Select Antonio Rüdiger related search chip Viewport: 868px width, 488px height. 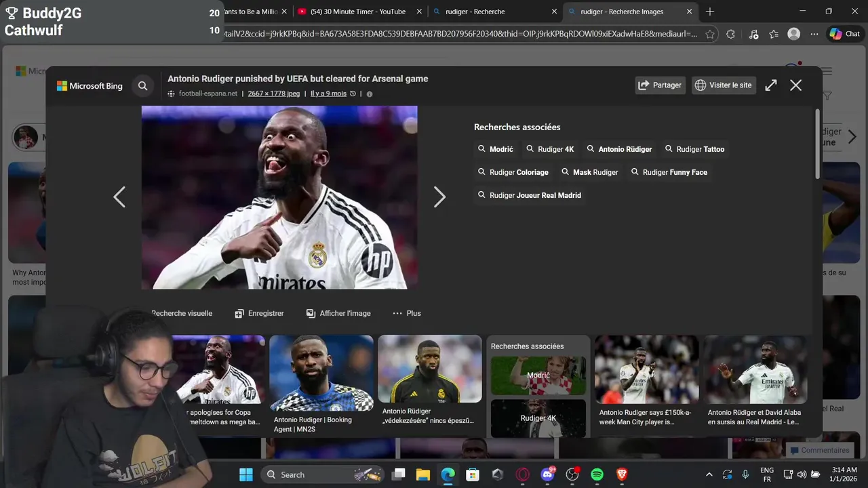(x=619, y=149)
